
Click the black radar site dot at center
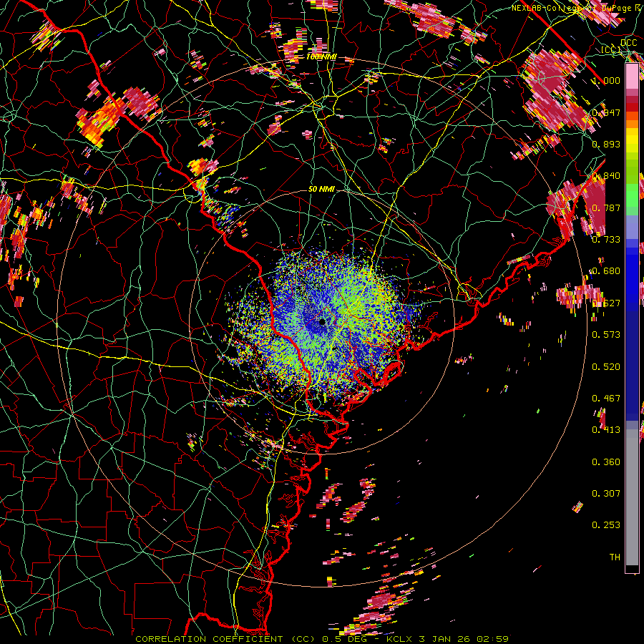(x=323, y=321)
